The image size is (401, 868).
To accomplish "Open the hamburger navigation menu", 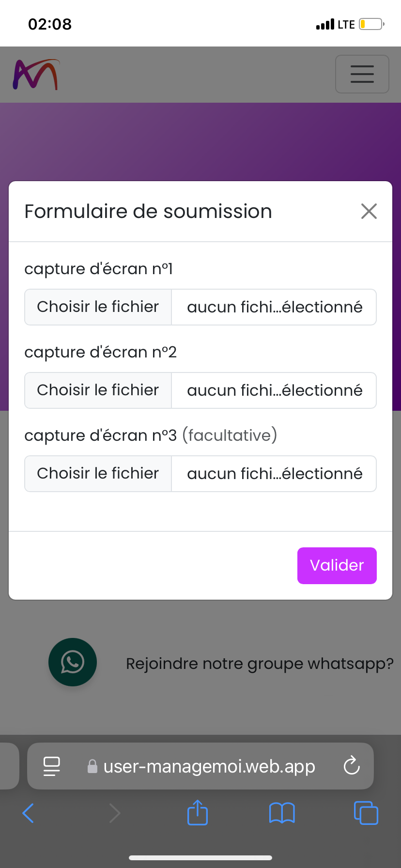I will point(362,74).
